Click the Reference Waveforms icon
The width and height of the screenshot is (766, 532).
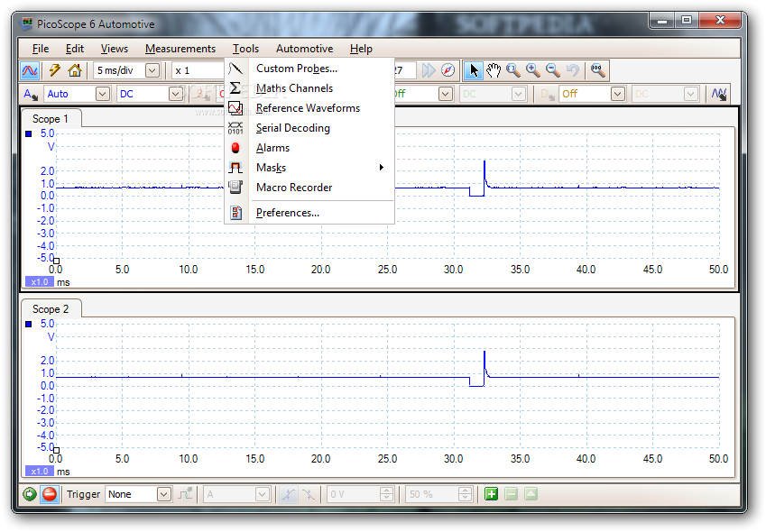tap(235, 108)
